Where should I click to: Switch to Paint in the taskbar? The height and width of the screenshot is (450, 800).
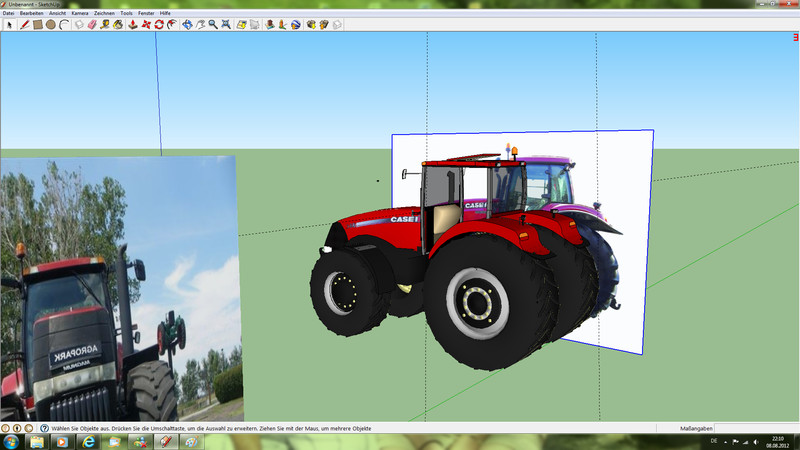pyautogui.click(x=191, y=442)
